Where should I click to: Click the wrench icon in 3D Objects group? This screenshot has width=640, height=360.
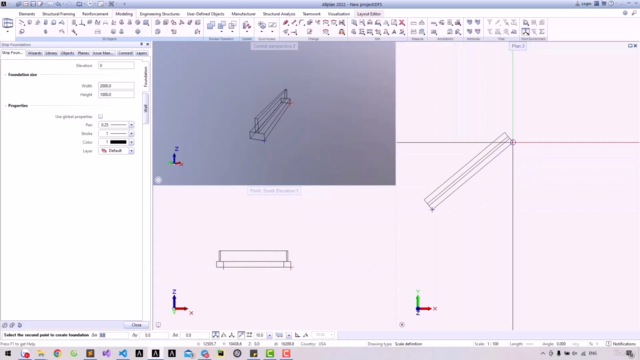[x=74, y=31]
